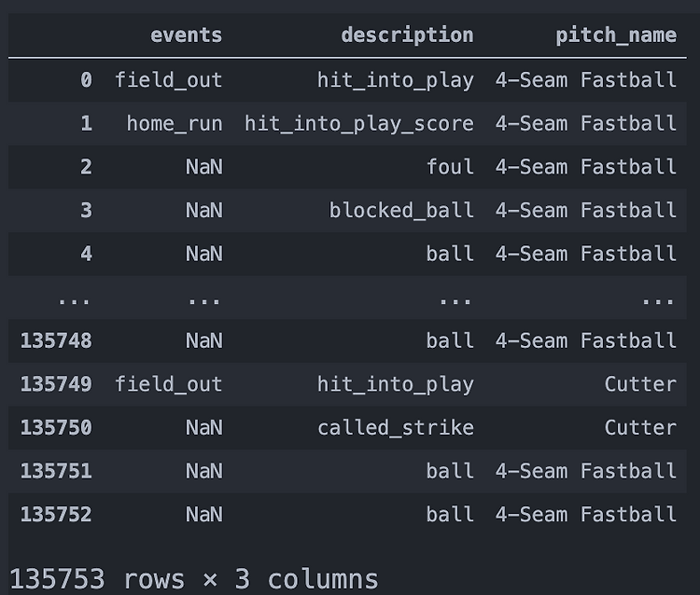Select row index 135748
This screenshot has width=700, height=595.
[56, 340]
